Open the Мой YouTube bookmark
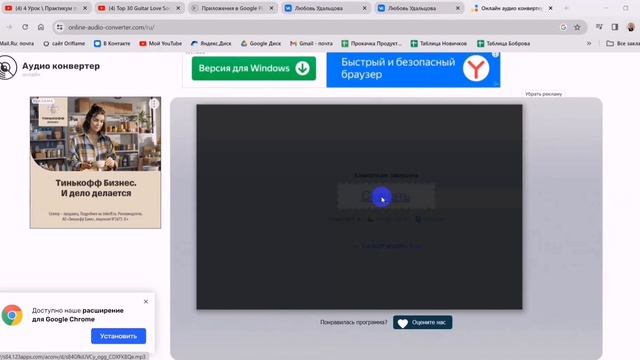The width and height of the screenshot is (640, 360). pyautogui.click(x=161, y=43)
